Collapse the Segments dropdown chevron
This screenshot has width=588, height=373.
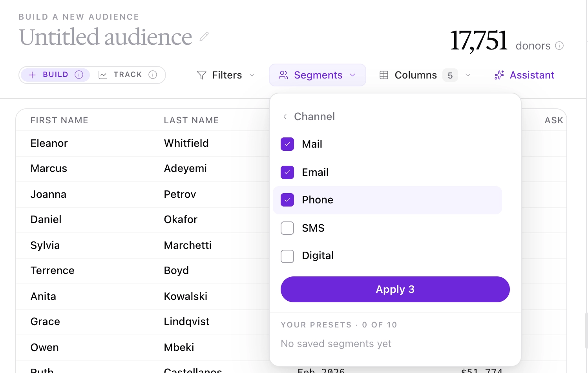(352, 75)
